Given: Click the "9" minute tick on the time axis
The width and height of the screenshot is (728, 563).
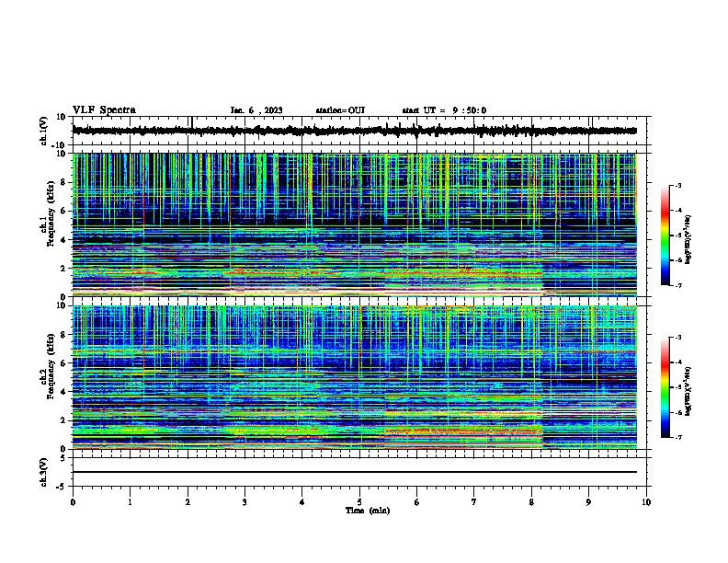Looking at the screenshot, I should (588, 502).
